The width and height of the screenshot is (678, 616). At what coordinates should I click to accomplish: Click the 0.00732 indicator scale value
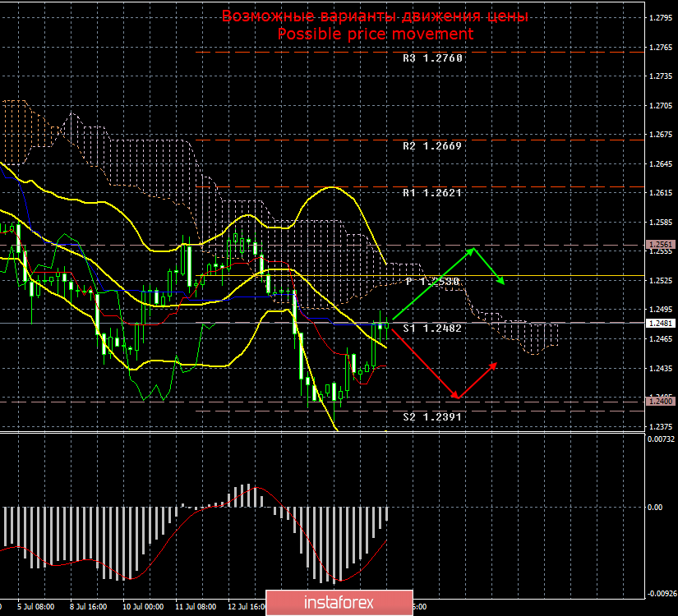661,439
